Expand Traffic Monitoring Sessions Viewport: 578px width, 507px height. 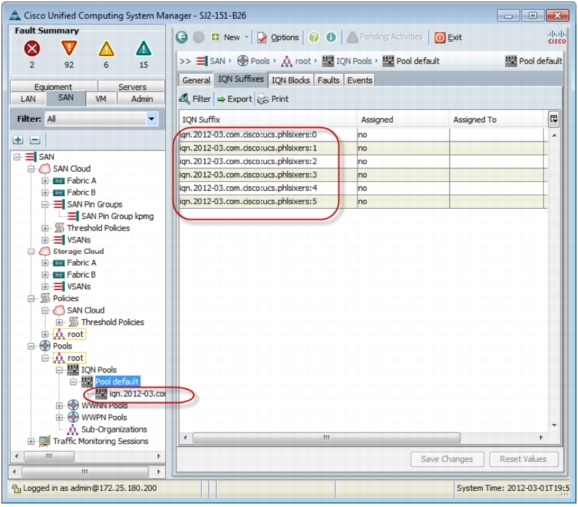[x=31, y=441]
